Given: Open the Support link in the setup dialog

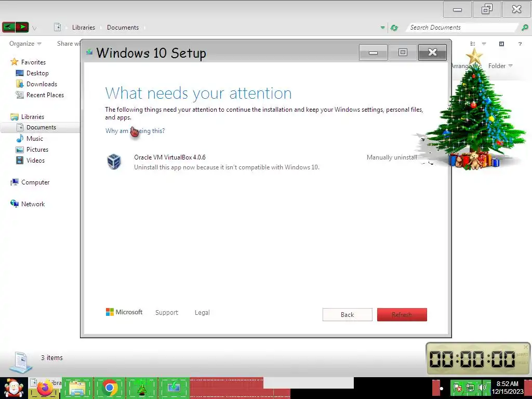Looking at the screenshot, I should pyautogui.click(x=167, y=312).
